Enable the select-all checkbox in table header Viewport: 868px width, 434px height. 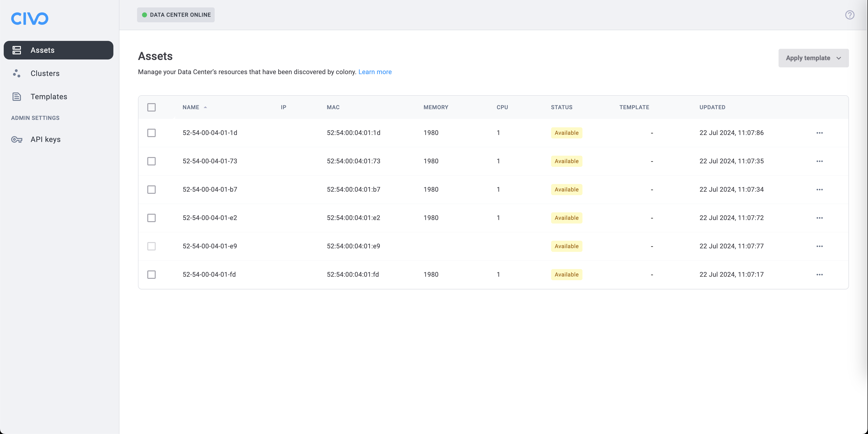[x=152, y=107]
